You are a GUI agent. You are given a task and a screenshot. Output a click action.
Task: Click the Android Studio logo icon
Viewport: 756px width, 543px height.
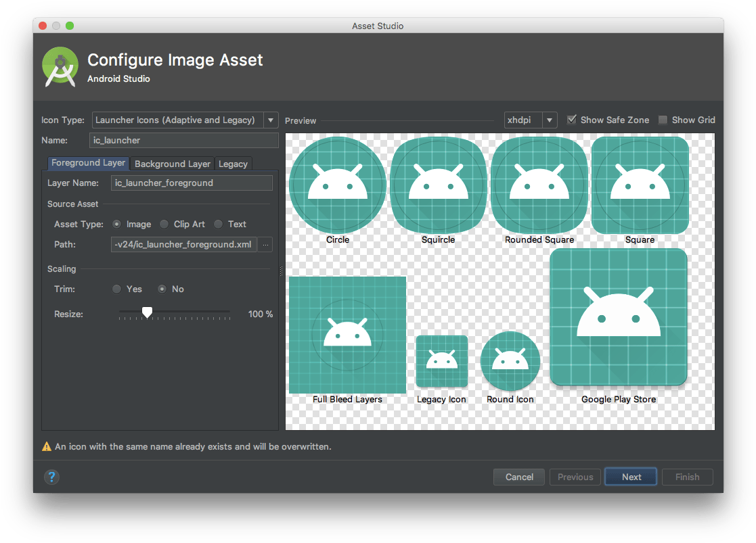(60, 67)
